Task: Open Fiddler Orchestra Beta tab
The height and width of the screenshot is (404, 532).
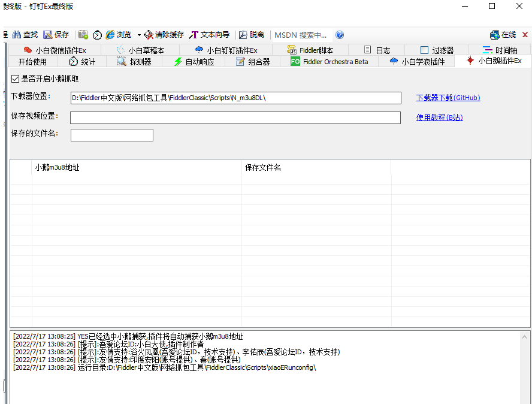Action: pos(330,62)
